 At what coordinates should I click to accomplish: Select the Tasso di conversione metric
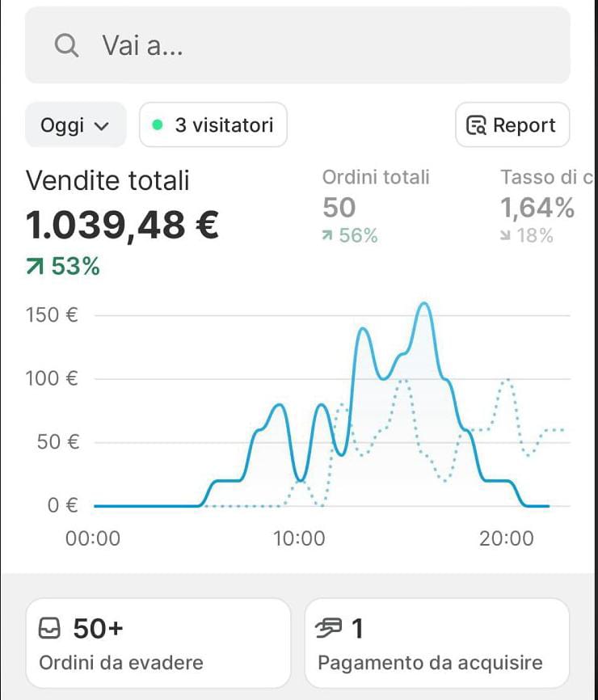546,177
